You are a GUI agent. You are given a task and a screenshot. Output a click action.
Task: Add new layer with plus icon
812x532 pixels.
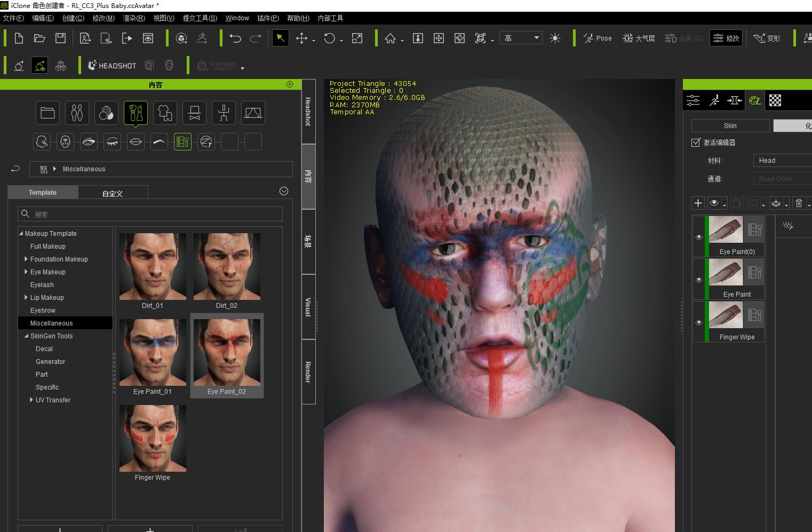[698, 203]
